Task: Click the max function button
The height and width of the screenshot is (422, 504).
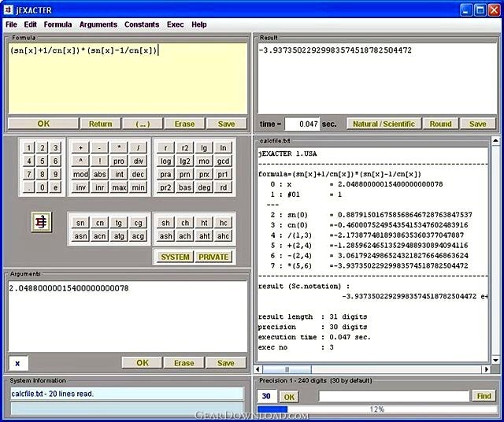Action: point(119,187)
